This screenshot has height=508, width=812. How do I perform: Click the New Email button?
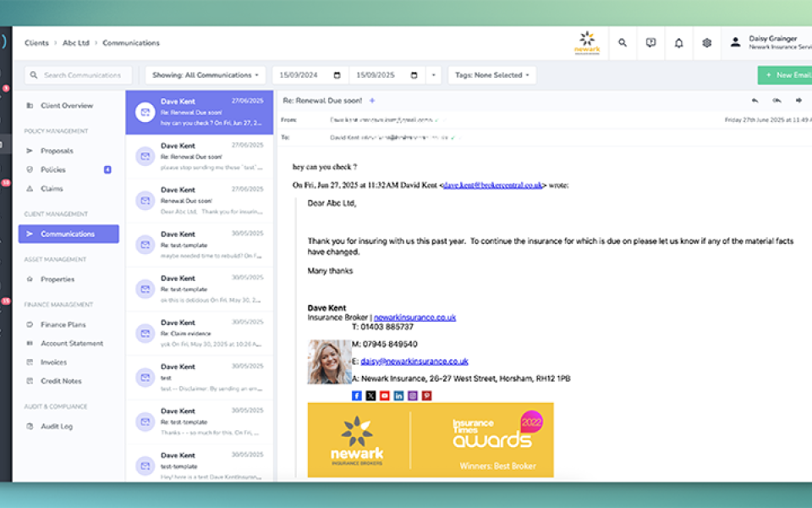786,75
